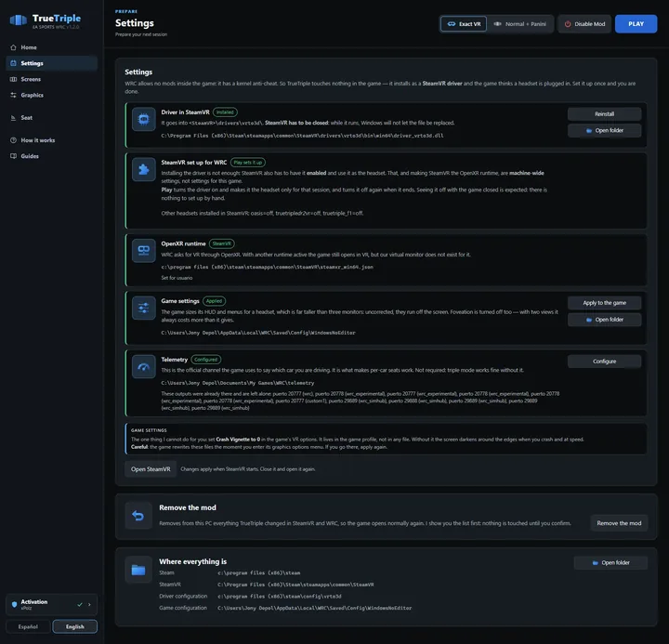This screenshot has width=669, height=644.
Task: Click the Game settings sliders icon
Action: click(x=144, y=308)
